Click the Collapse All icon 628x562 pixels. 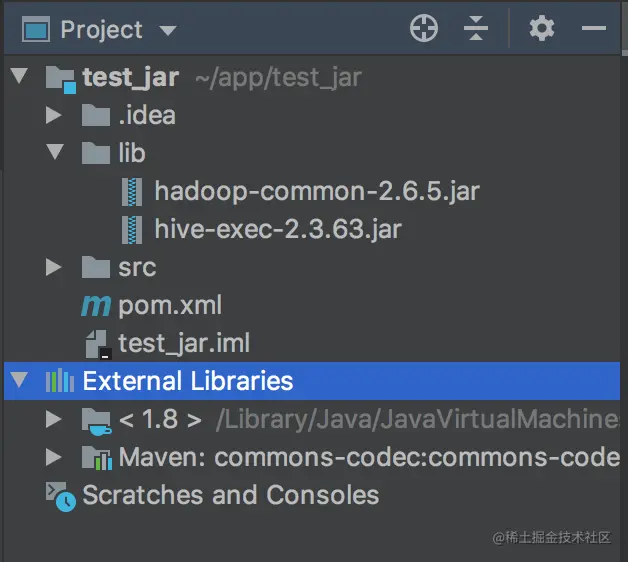tap(476, 29)
